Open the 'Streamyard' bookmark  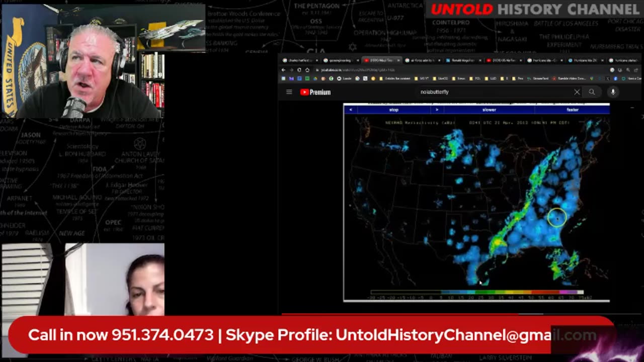tap(538, 78)
